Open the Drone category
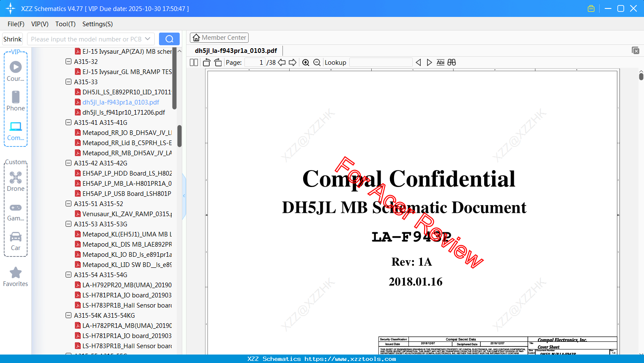 [x=16, y=181]
